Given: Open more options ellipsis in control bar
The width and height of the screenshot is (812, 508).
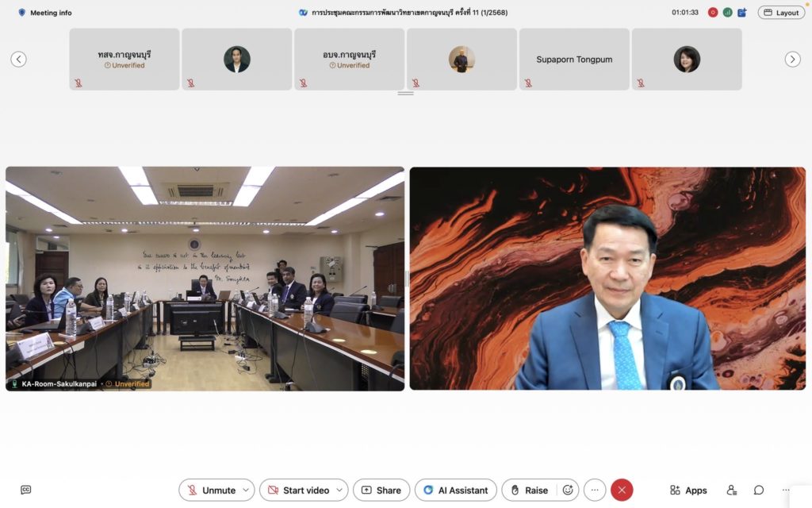Looking at the screenshot, I should [x=595, y=490].
